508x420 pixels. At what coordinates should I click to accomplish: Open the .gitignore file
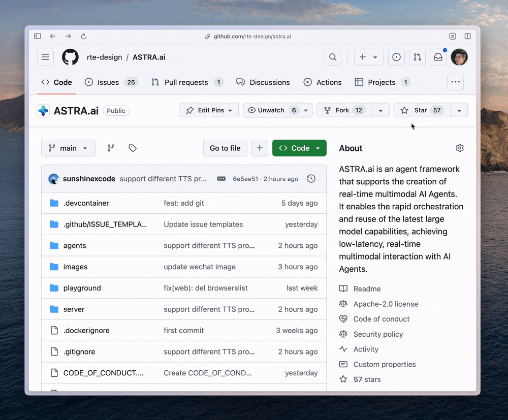click(79, 351)
